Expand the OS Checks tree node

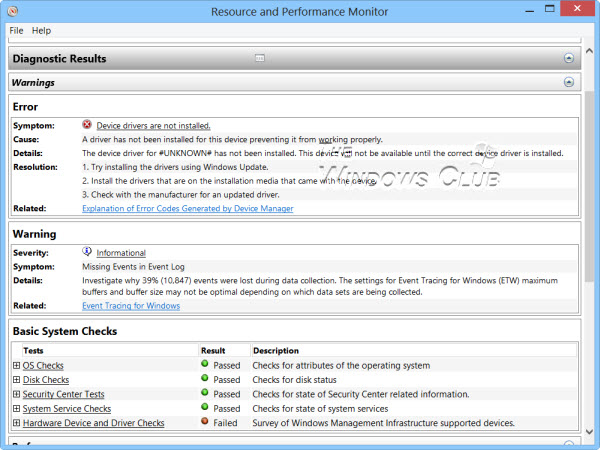click(x=16, y=365)
